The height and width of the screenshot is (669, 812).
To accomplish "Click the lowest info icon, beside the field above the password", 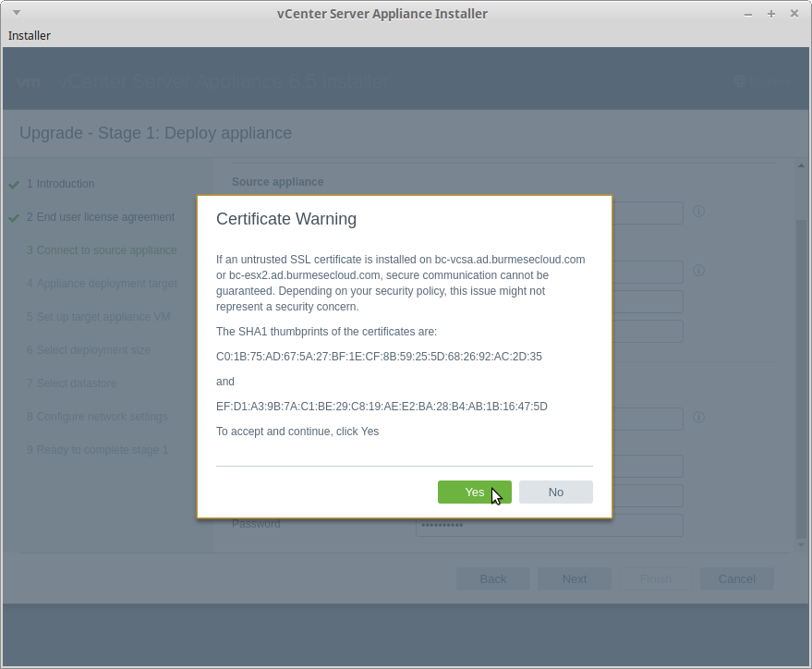I will pos(698,418).
